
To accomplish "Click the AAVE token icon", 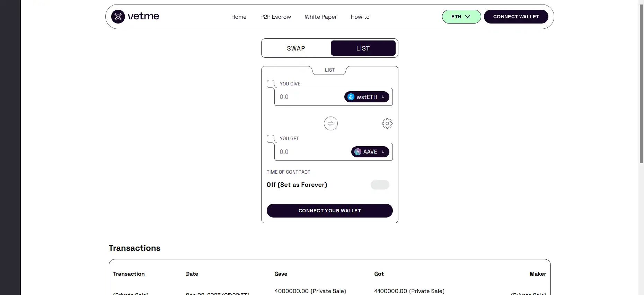I will coord(358,152).
